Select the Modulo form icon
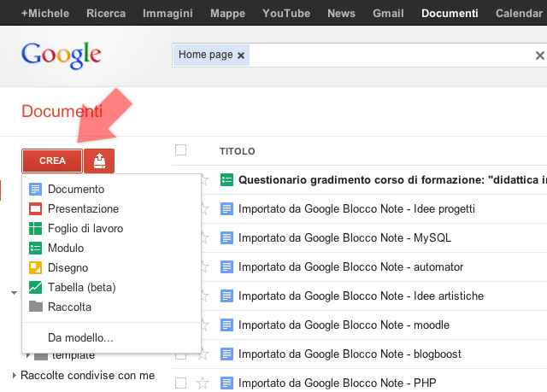Image resolution: width=547 pixels, height=392 pixels. (x=36, y=248)
